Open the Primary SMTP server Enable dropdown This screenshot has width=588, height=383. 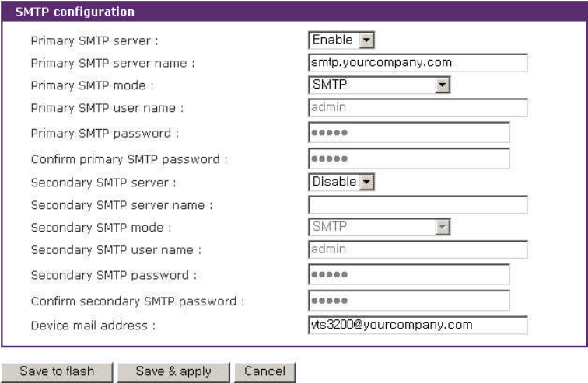pos(341,40)
